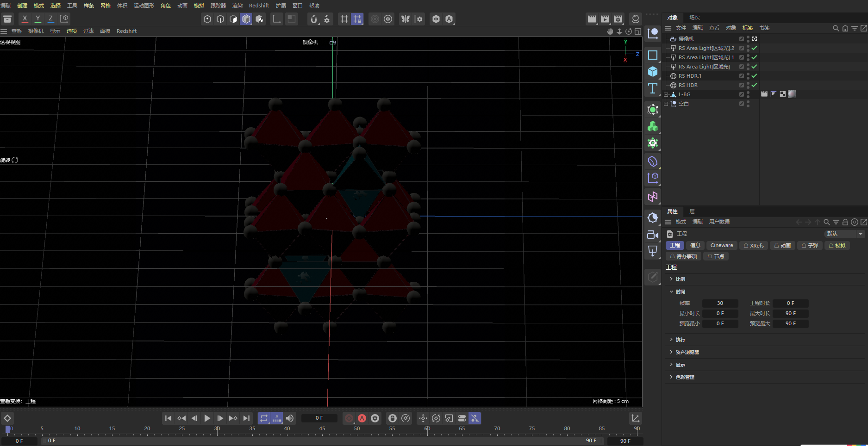Open Object Manager in a new window icon
868x446 pixels.
(x=864, y=28)
